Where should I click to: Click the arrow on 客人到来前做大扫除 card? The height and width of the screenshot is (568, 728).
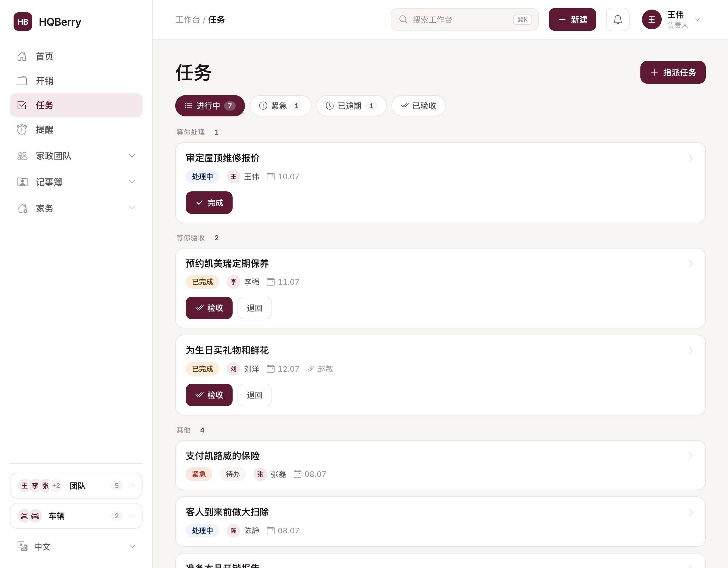point(690,513)
